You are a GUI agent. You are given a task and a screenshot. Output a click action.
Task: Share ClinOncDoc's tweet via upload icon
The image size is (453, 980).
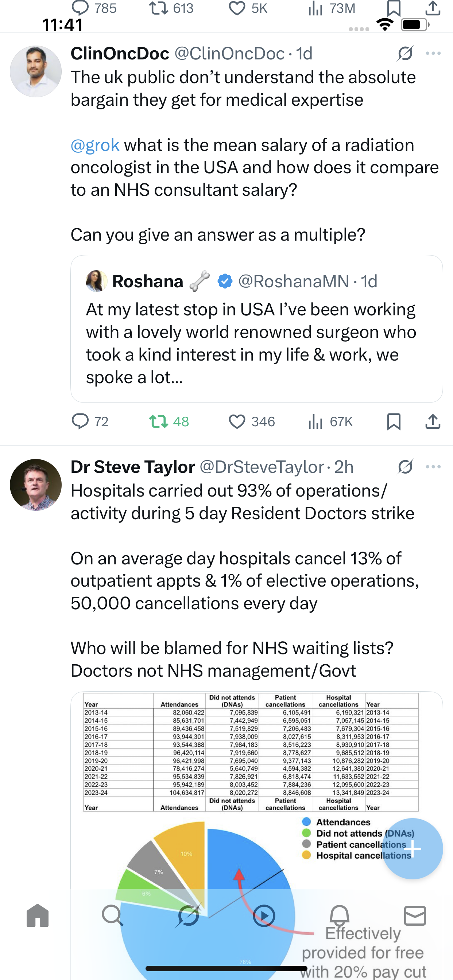(x=433, y=421)
